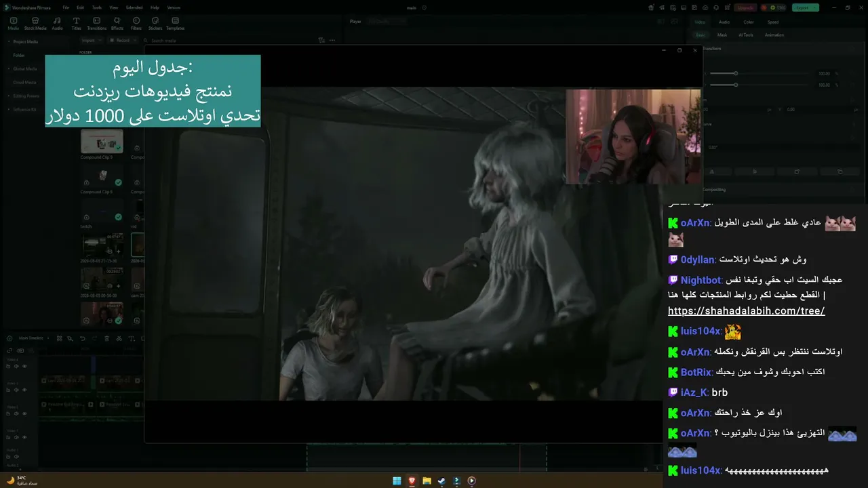The width and height of the screenshot is (868, 488).
Task: Open the File menu
Action: click(x=66, y=7)
